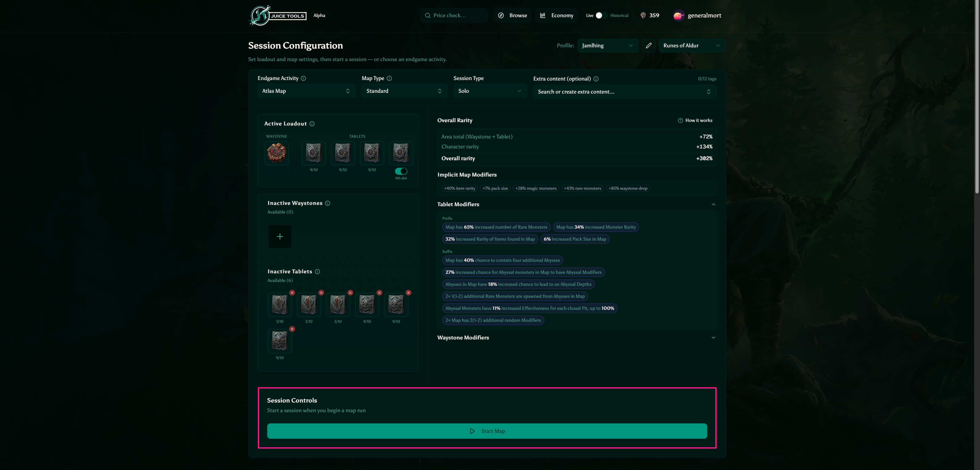Select fifth inactive tablet in top row
This screenshot has width=980, height=470.
tap(396, 305)
